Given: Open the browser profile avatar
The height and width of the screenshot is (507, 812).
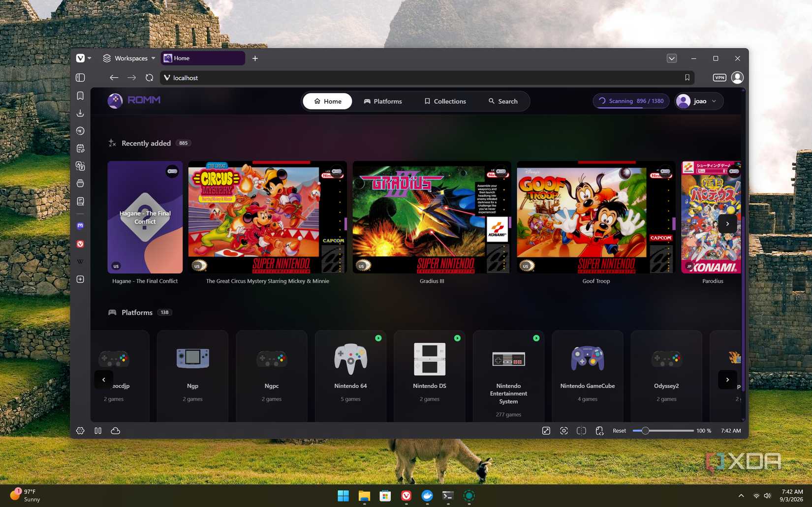Looking at the screenshot, I should 737,78.
